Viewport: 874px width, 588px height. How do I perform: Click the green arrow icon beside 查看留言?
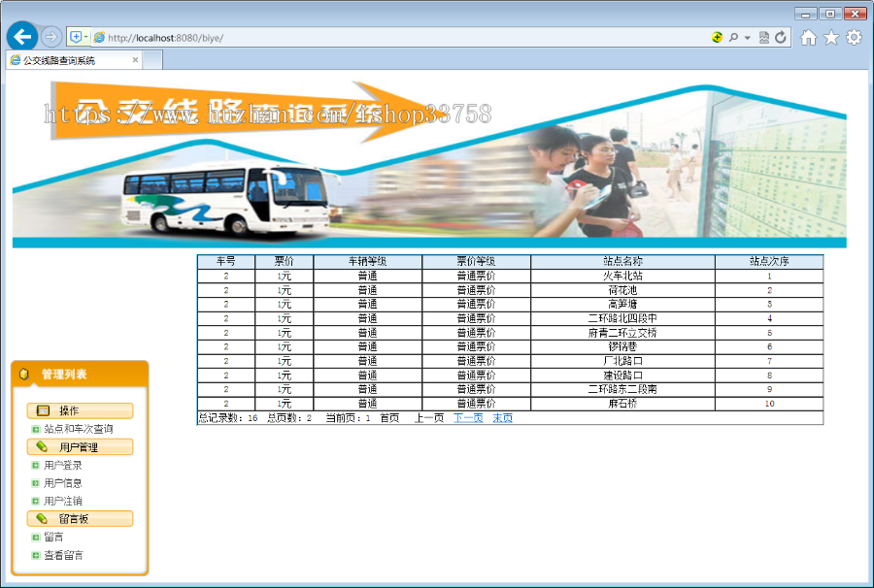point(35,554)
